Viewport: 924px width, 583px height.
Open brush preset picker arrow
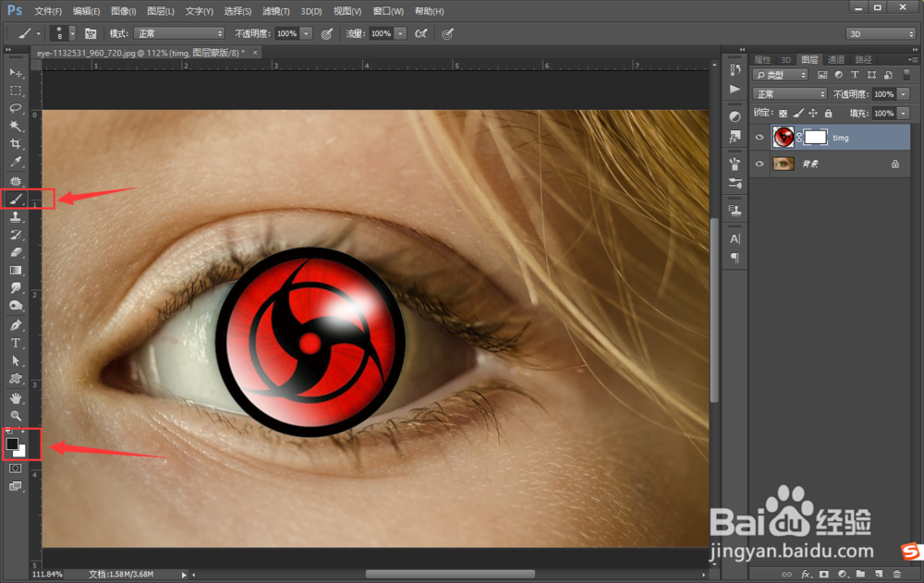(72, 33)
